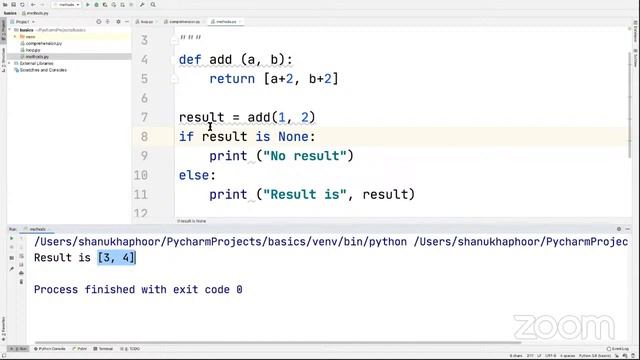
Task: Click the editor vertical scrollbar
Action: [x=630, y=104]
